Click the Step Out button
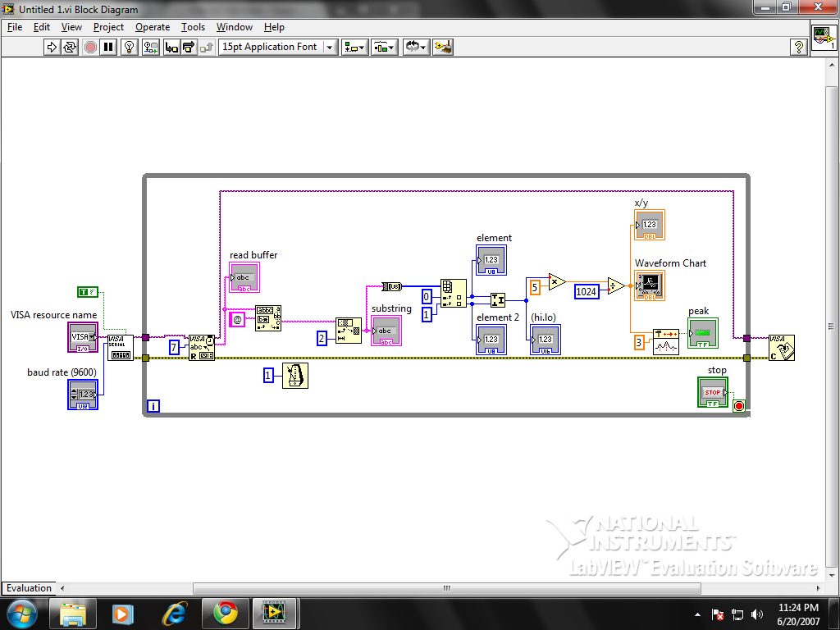Screen dimensions: 840x630 [207, 47]
